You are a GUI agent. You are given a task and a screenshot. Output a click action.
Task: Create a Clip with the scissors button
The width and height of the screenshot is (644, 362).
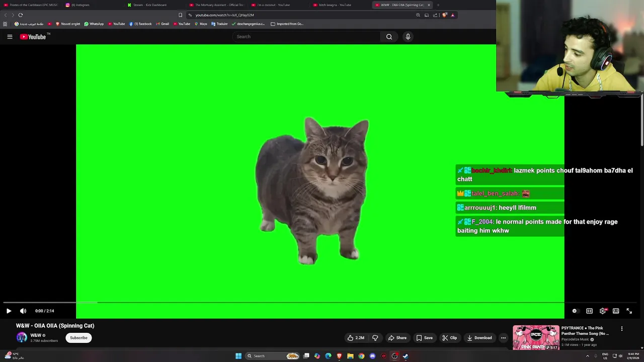coord(449,338)
